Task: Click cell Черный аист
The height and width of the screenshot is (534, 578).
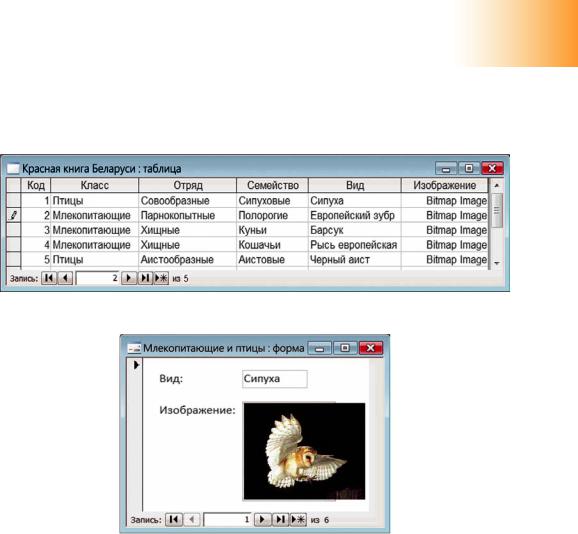Action: (x=355, y=259)
